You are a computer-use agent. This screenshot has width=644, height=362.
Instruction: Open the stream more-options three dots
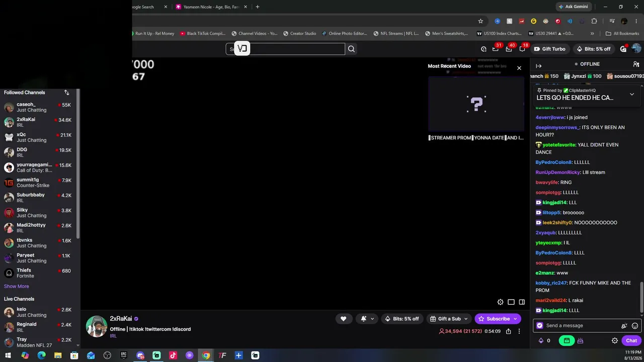click(x=519, y=331)
